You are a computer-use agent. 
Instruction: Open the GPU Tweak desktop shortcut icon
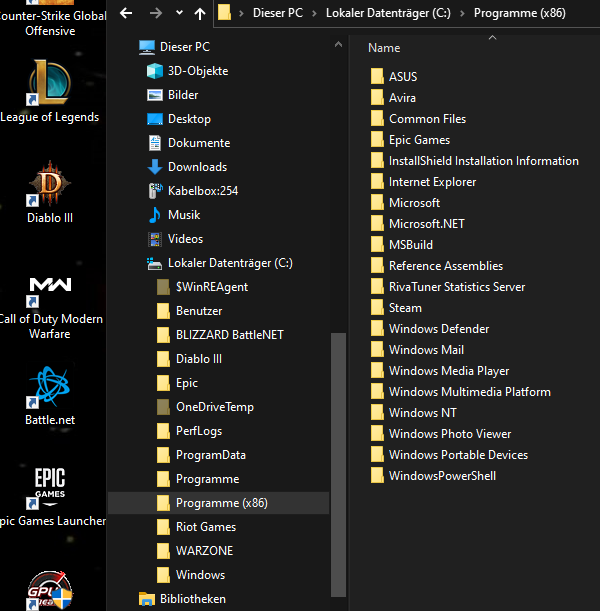tap(49, 590)
